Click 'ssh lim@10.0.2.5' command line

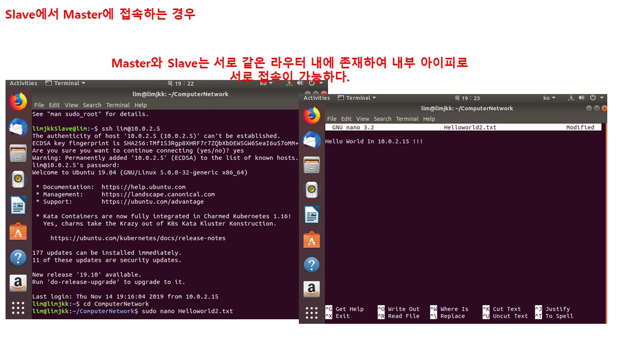tap(131, 129)
